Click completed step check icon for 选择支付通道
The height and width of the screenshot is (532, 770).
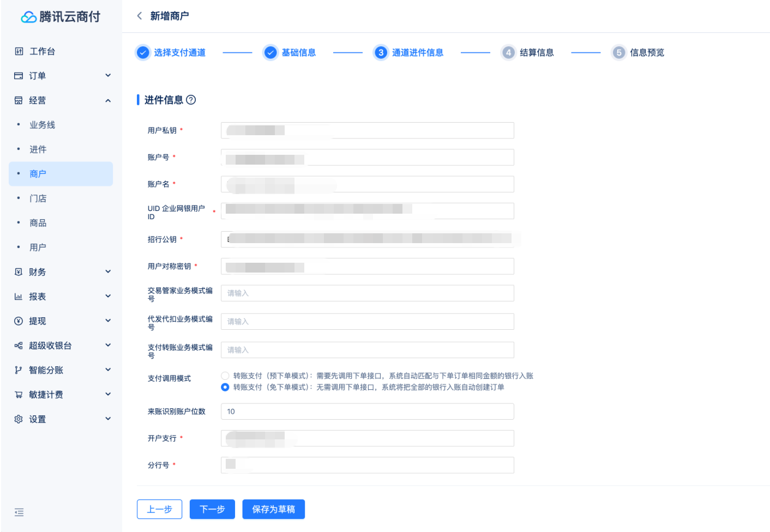(x=143, y=53)
